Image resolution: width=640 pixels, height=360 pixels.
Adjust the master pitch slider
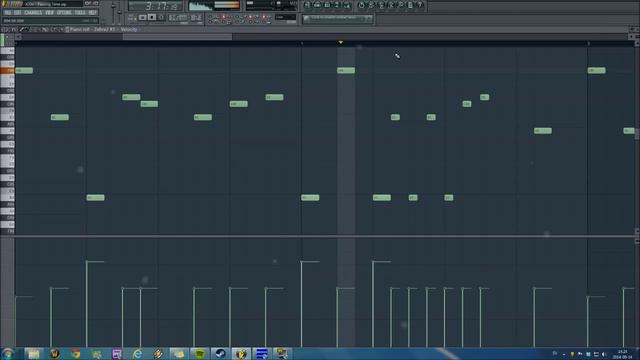click(x=119, y=12)
